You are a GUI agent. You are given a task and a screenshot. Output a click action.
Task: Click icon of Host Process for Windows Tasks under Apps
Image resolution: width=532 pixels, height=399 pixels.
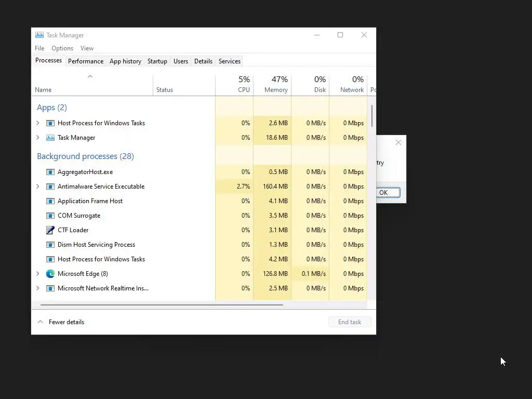[x=50, y=123]
